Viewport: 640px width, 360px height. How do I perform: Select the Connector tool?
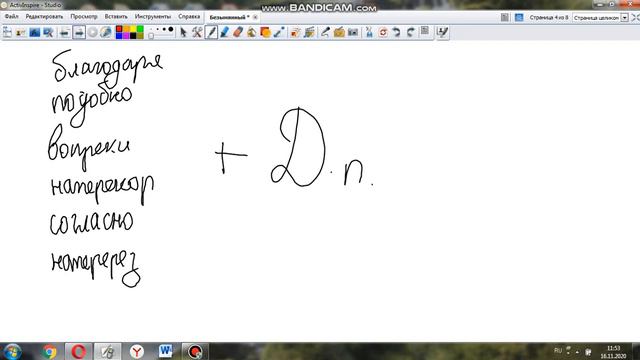279,32
